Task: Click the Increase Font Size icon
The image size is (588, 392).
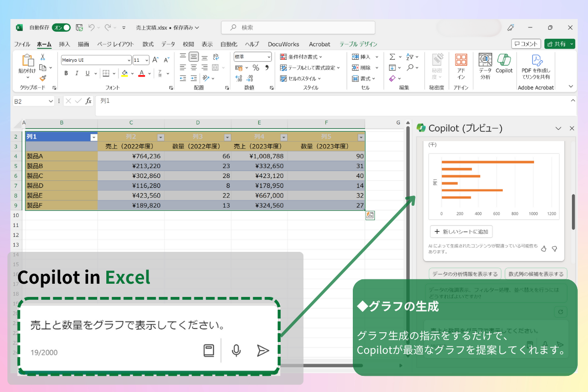Action: pyautogui.click(x=155, y=60)
